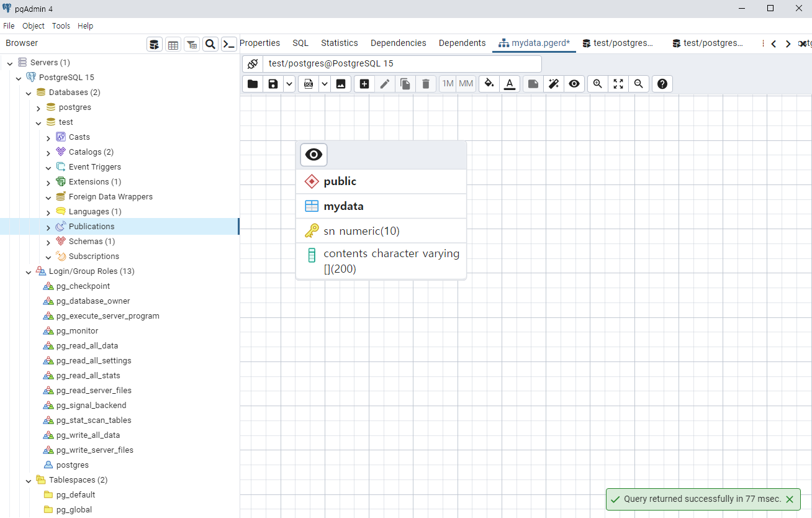Viewport: 812px width, 518px height.
Task: Open ERD help with the question mark
Action: click(x=662, y=84)
